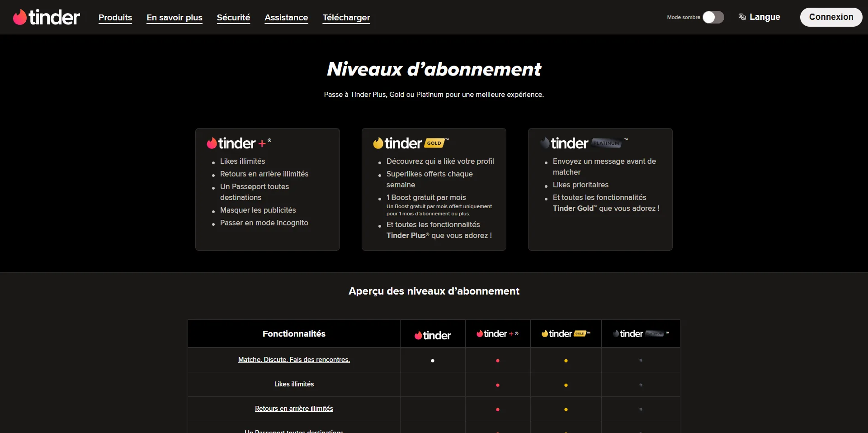Click Découvrez qui a liké votre profil
Viewport: 868px width, 433px height.
pyautogui.click(x=440, y=161)
